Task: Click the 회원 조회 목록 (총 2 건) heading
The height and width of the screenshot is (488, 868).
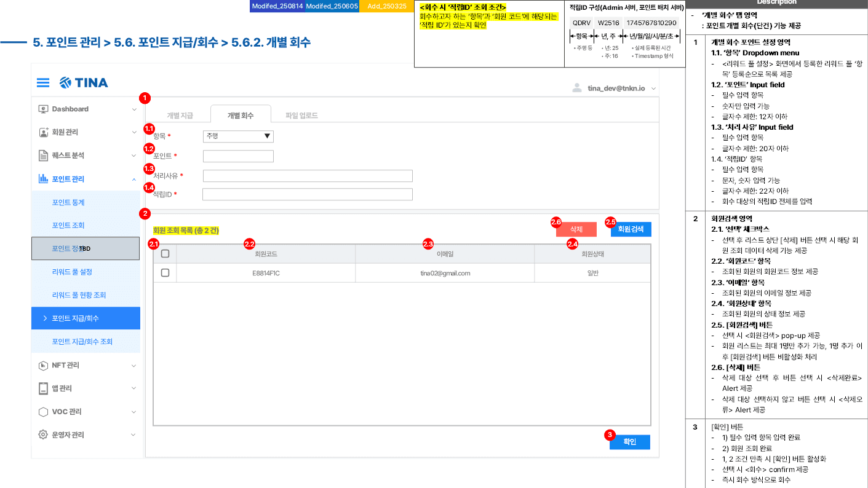Action: [186, 230]
